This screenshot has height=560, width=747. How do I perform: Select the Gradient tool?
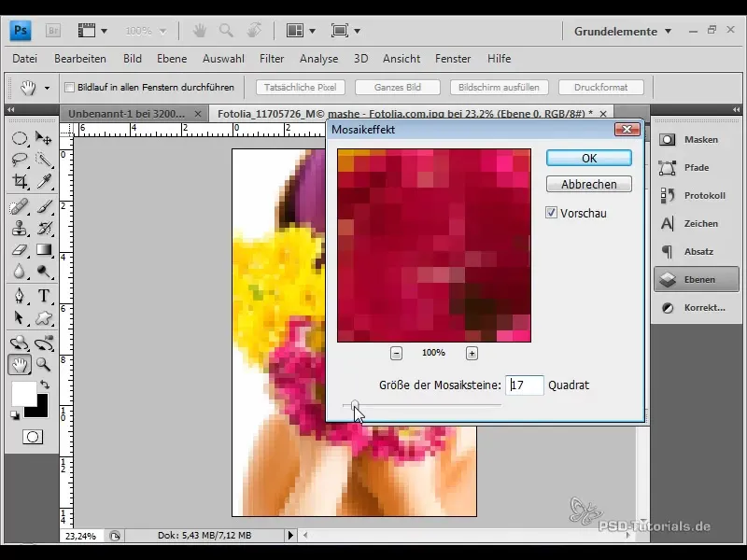coord(44,249)
